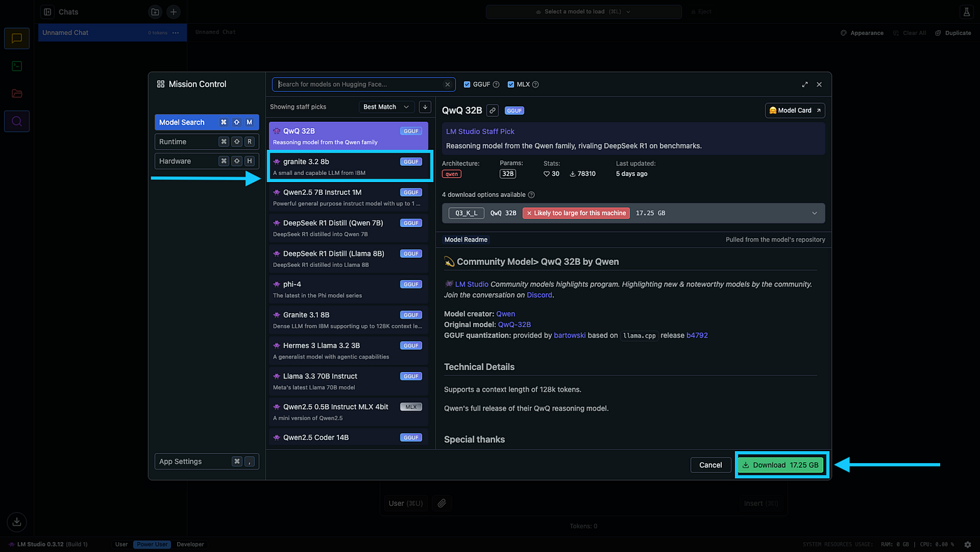Select the DeepSeek R1 Distill (Llama 8B) model
Image resolution: width=980 pixels, height=552 pixels.
pos(349,258)
